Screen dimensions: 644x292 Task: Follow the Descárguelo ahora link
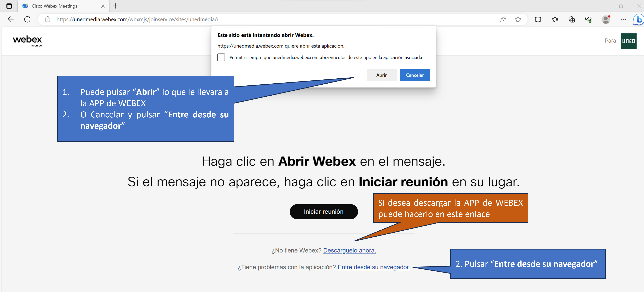click(350, 250)
